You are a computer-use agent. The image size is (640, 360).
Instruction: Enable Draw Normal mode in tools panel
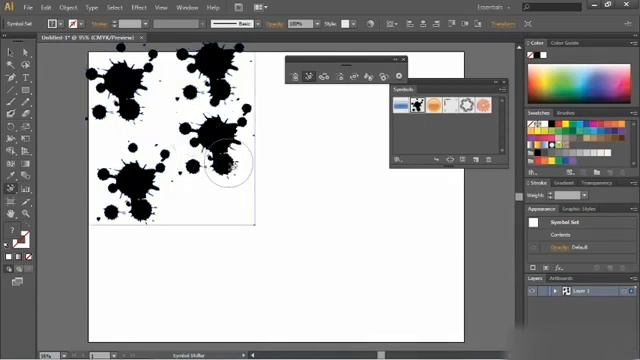(9, 269)
